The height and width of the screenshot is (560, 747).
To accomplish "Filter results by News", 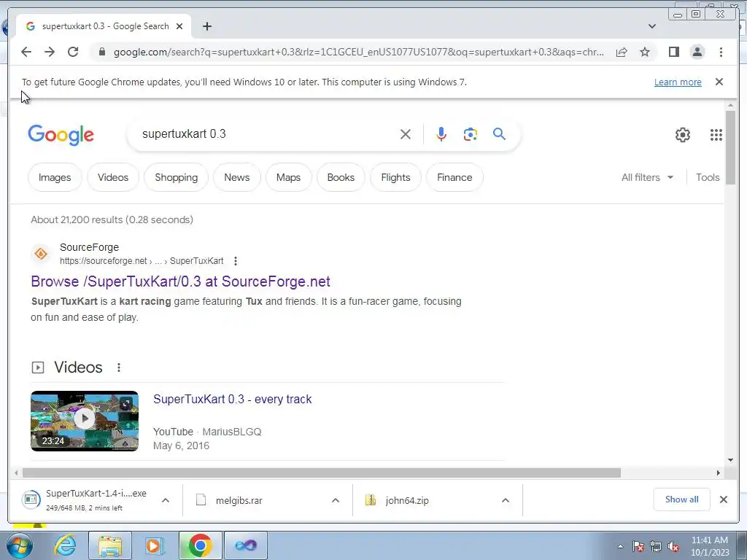I will coord(237,177).
